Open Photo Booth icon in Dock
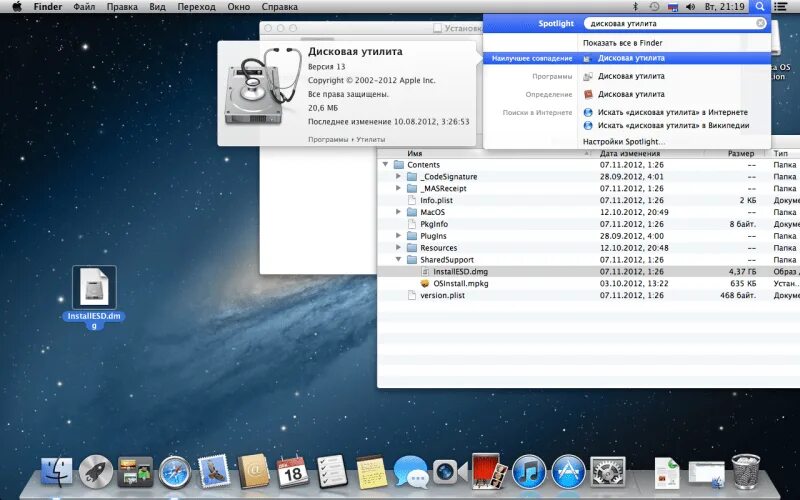This screenshot has height=500, width=800. tap(489, 471)
